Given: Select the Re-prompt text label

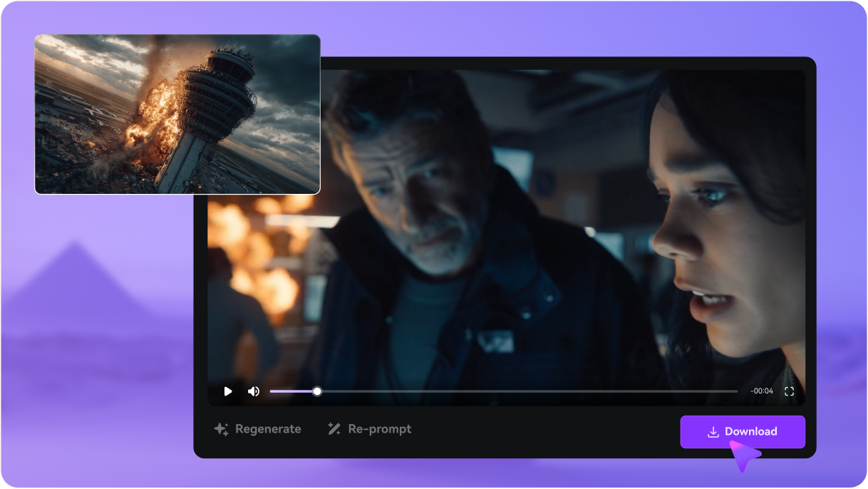Looking at the screenshot, I should tap(380, 429).
